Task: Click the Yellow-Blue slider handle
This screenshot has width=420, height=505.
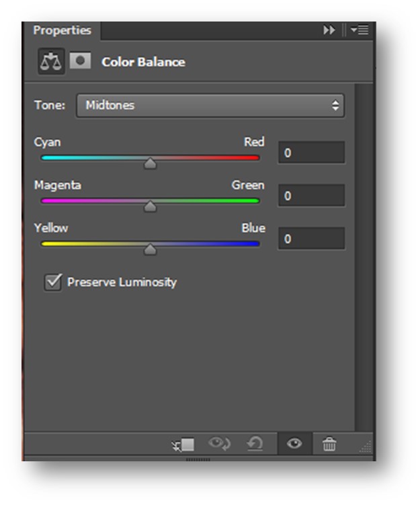Action: tap(151, 249)
